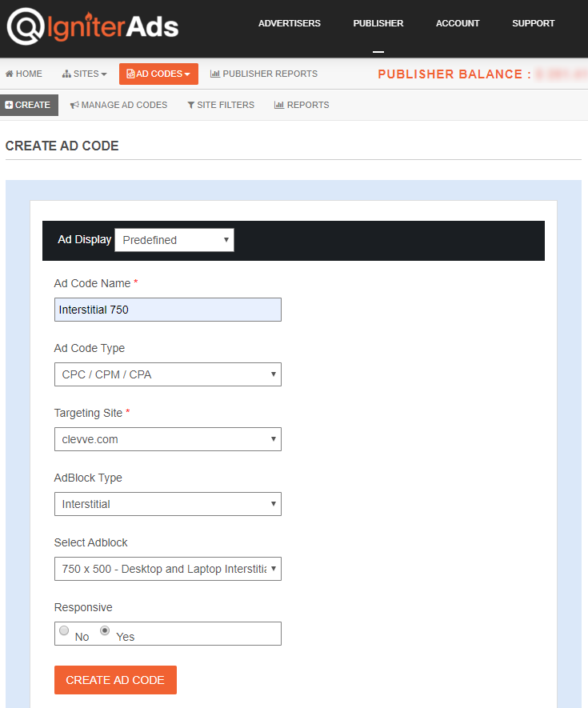Screen dimensions: 588x708
Task: Open the Account menu
Action: tap(458, 23)
